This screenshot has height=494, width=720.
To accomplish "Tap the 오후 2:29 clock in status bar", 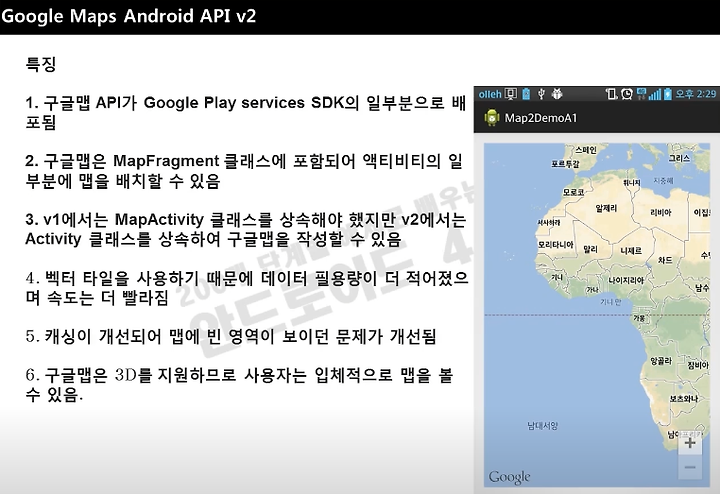I will (x=695, y=94).
